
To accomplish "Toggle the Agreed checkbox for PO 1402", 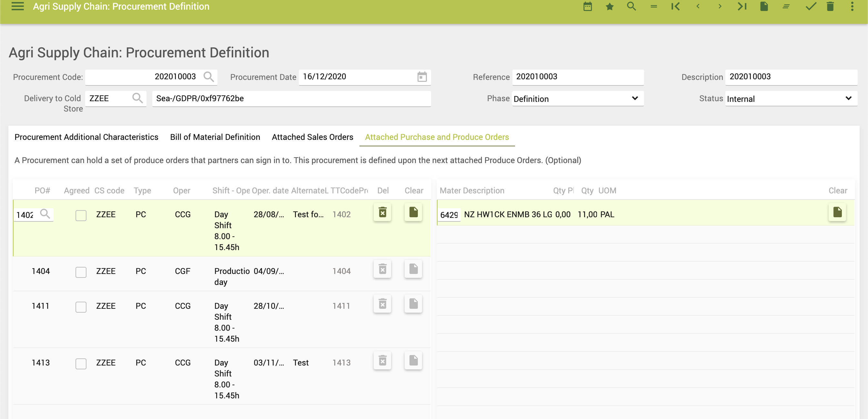I will pyautogui.click(x=81, y=215).
